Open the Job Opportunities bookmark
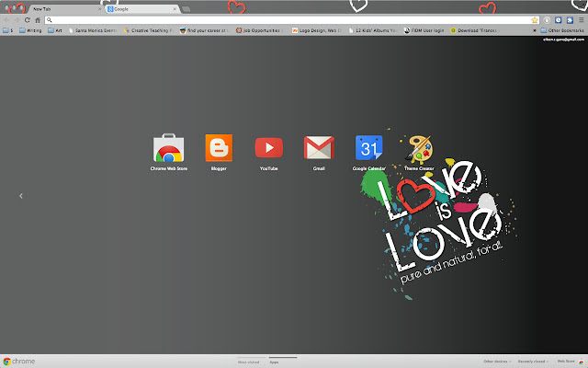588x368 pixels. (x=259, y=30)
